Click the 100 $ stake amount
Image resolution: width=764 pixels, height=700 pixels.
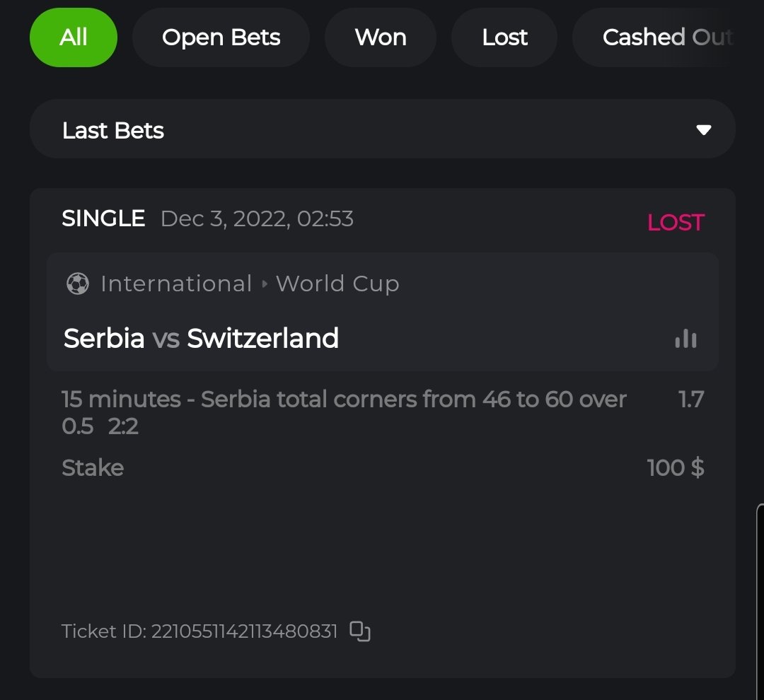[x=676, y=468]
